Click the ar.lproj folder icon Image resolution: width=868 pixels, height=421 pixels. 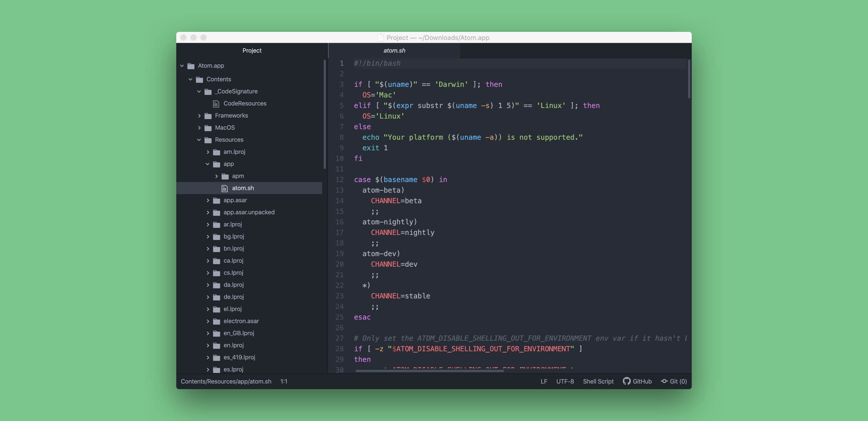(217, 225)
